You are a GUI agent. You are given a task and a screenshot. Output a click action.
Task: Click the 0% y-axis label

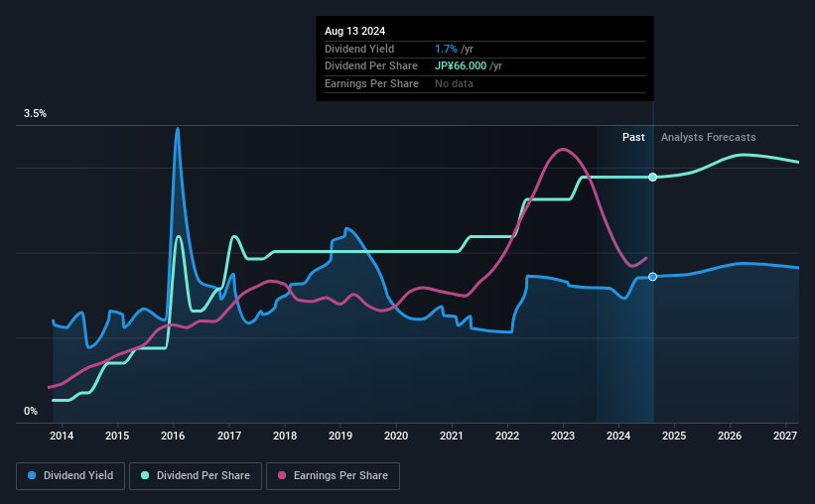coord(31,411)
